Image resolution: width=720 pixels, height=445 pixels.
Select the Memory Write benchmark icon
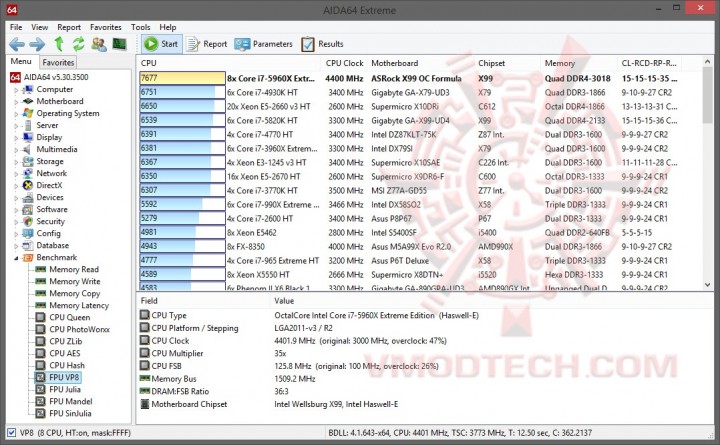point(41,281)
